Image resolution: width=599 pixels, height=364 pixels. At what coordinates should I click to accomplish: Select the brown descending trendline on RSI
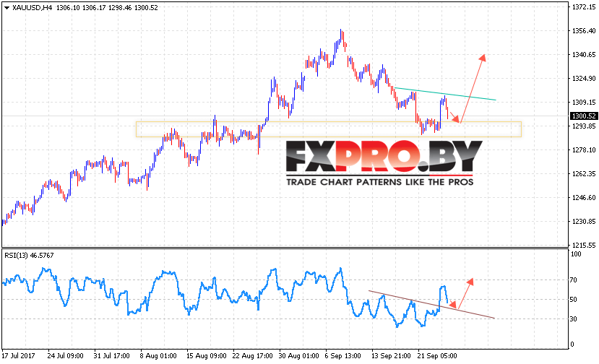[x=431, y=304]
